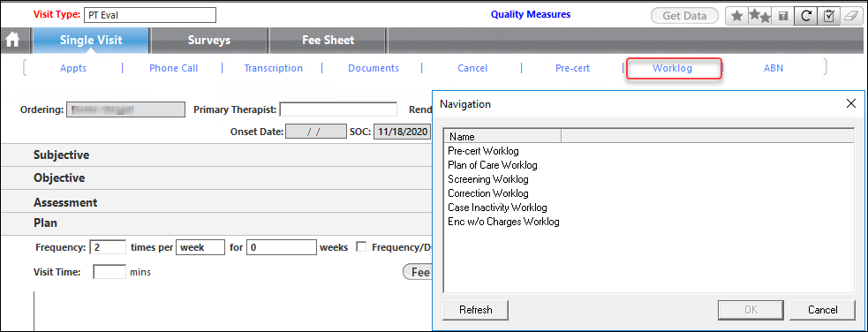The image size is (868, 332).
Task: Click the Name column header
Action: [x=502, y=136]
